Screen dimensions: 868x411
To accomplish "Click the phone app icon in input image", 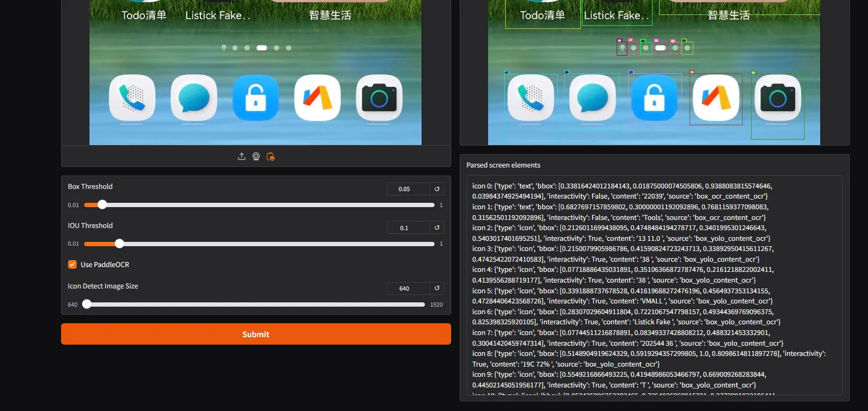I will tap(132, 98).
